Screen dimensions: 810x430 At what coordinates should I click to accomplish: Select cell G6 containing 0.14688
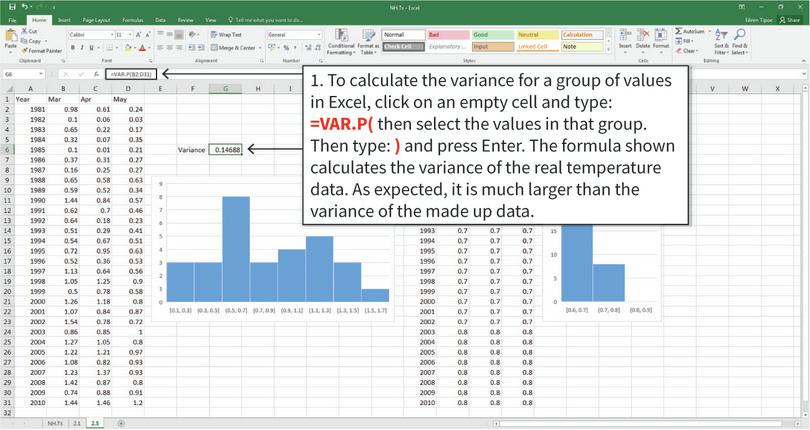click(226, 150)
